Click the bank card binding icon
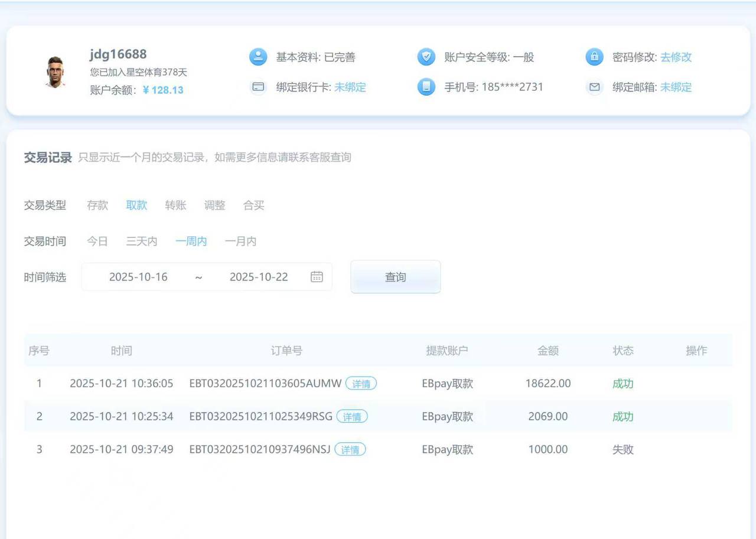 tap(258, 87)
